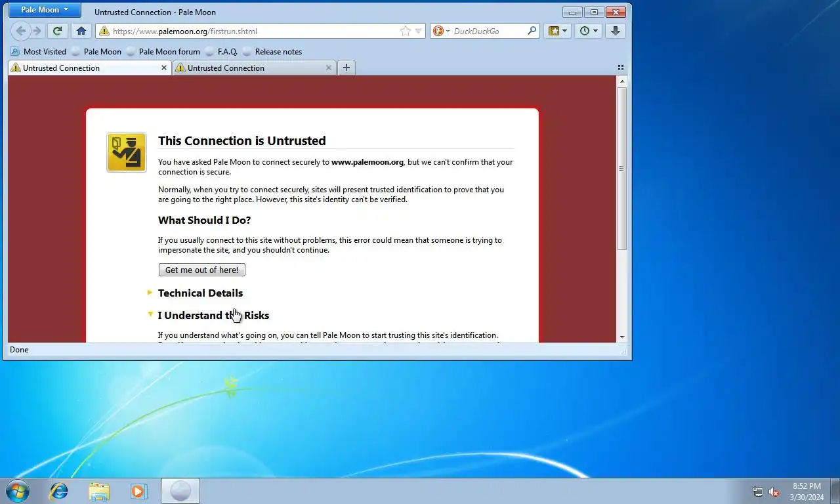Open the Release notes bookmark
The width and height of the screenshot is (840, 504).
point(272,52)
